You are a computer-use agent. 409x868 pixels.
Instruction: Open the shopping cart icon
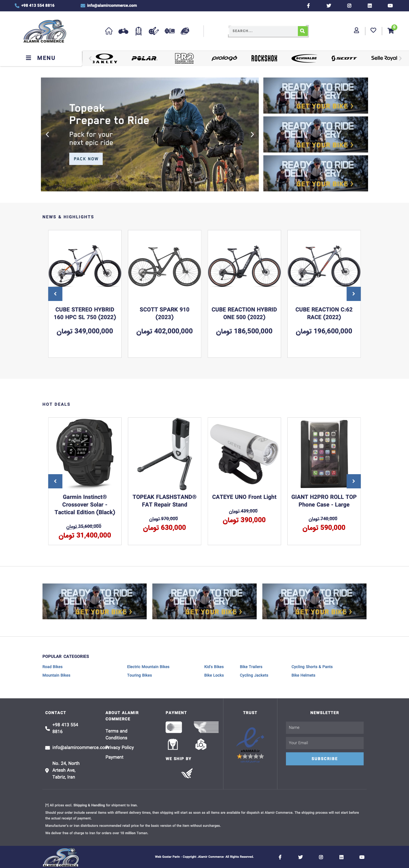click(391, 31)
